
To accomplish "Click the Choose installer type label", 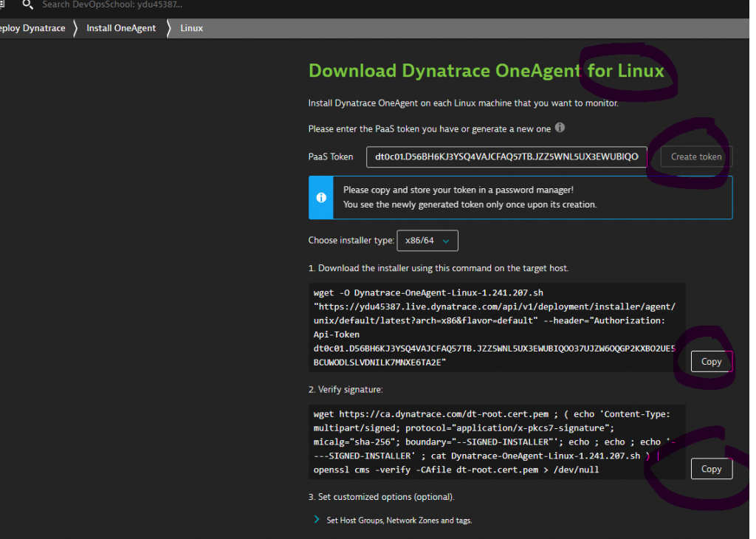I will click(x=349, y=241).
